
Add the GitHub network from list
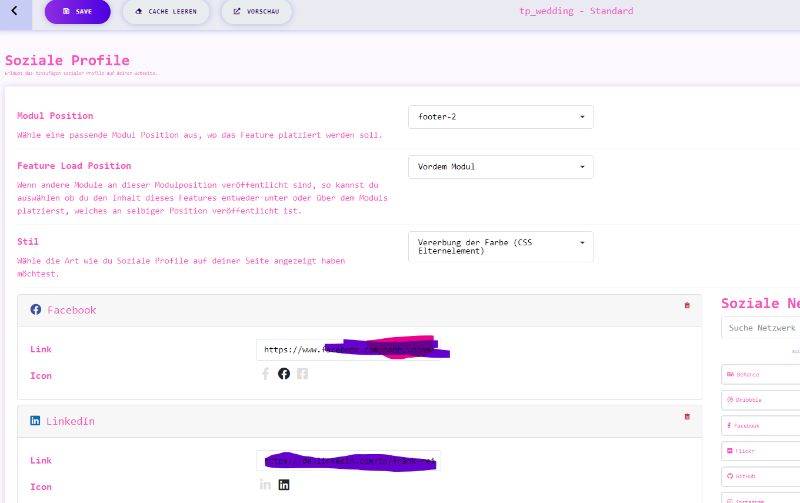point(761,476)
